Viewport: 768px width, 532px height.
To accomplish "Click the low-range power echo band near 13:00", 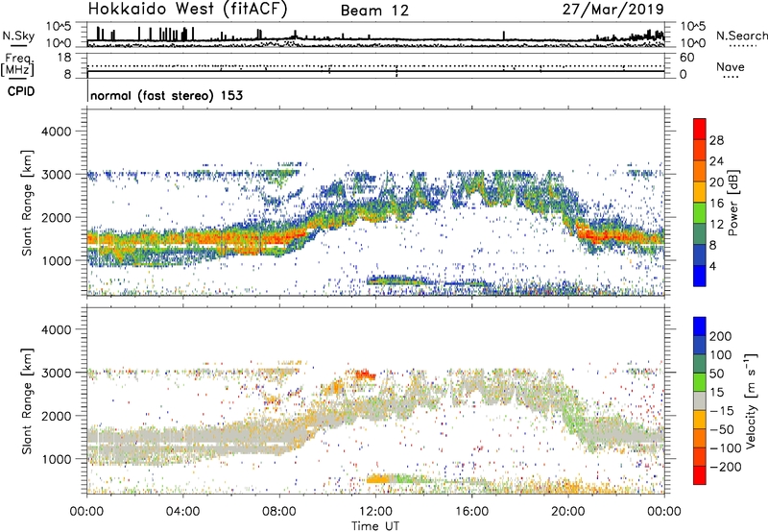I will [399, 281].
